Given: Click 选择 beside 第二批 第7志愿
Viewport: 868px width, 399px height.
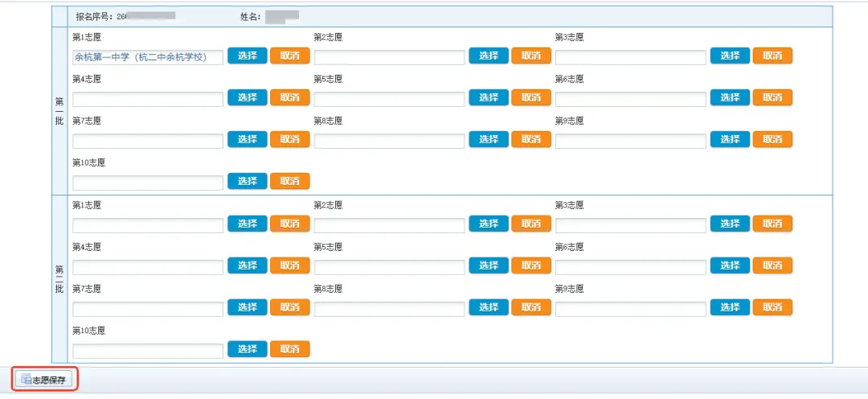Looking at the screenshot, I should click(x=248, y=307).
